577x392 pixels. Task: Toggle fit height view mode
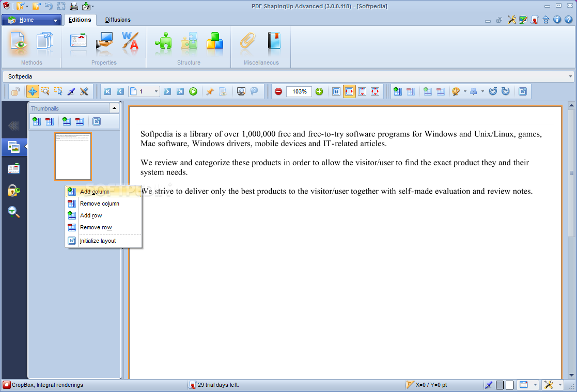362,91
